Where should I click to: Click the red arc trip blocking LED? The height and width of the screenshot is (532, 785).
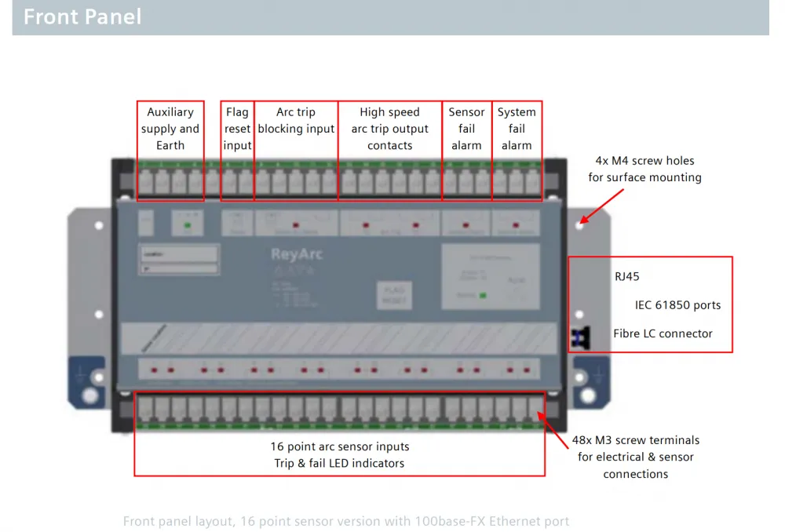295,226
